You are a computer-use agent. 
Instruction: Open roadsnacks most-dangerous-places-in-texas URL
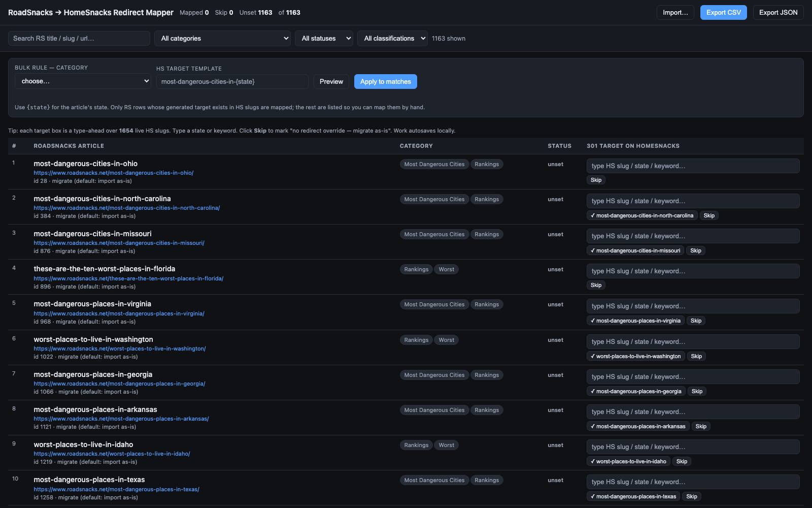117,490
